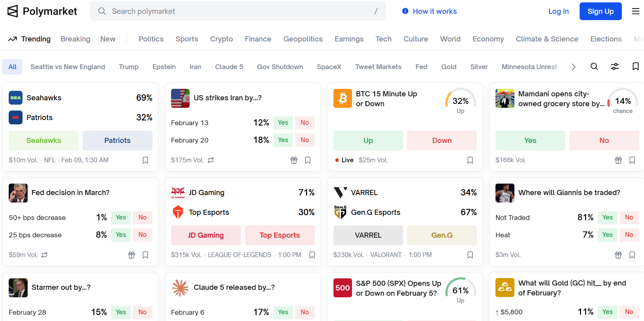Bookmark the JD Gaming match market

312,255
